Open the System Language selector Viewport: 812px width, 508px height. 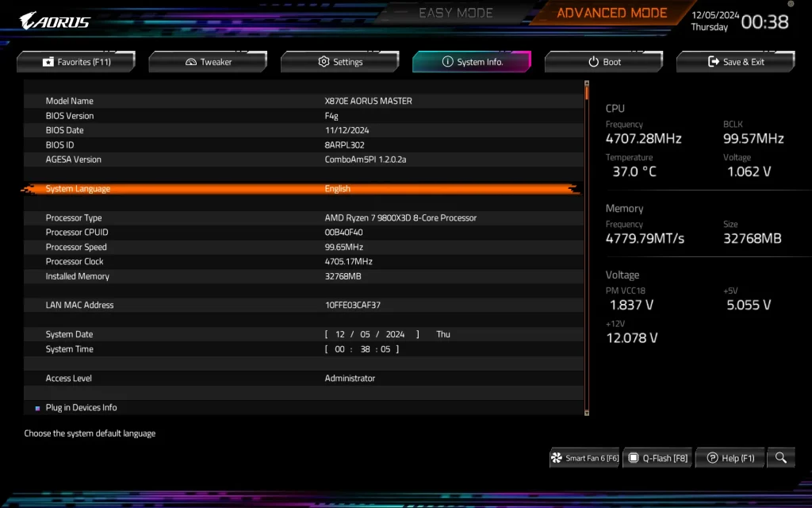point(337,188)
